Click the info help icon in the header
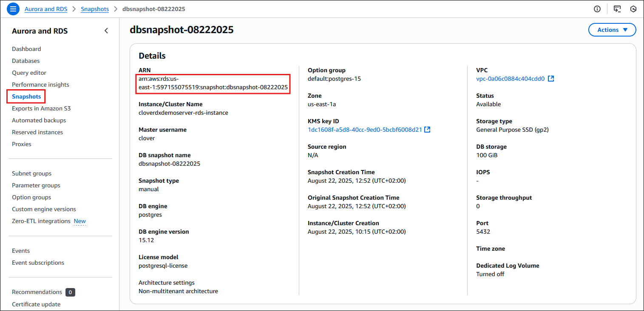This screenshot has height=311, width=644. (597, 8)
